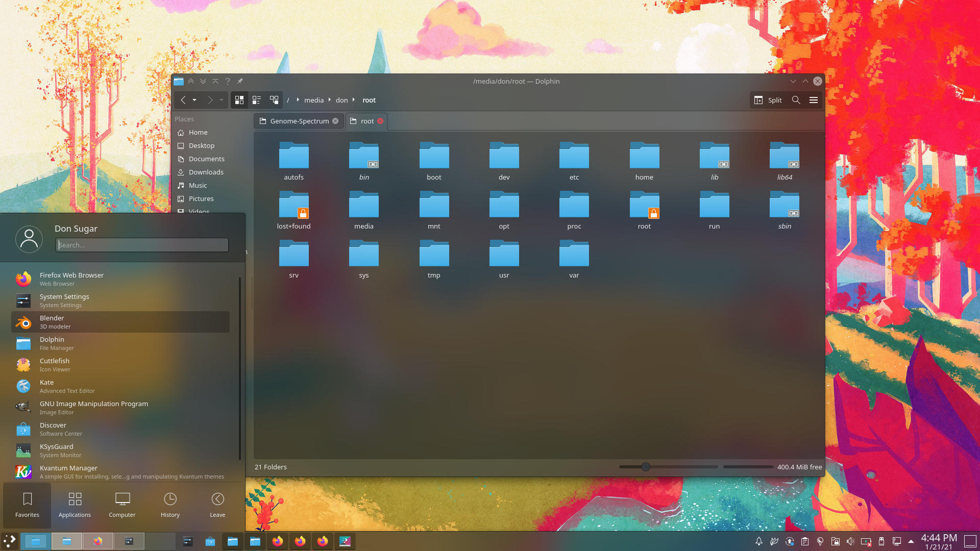Select the home folder icon
The width and height of the screenshot is (980, 551).
645,155
